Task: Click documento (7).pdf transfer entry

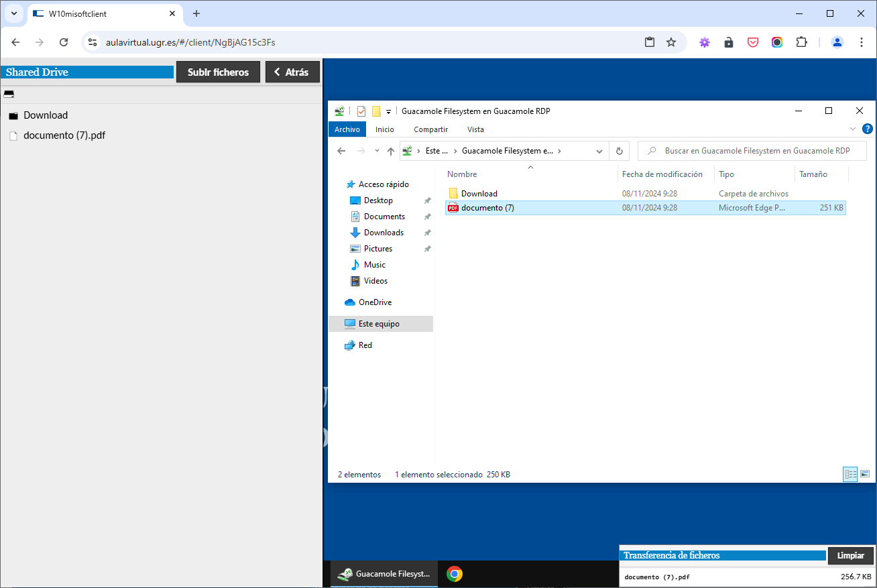Action: coord(657,577)
